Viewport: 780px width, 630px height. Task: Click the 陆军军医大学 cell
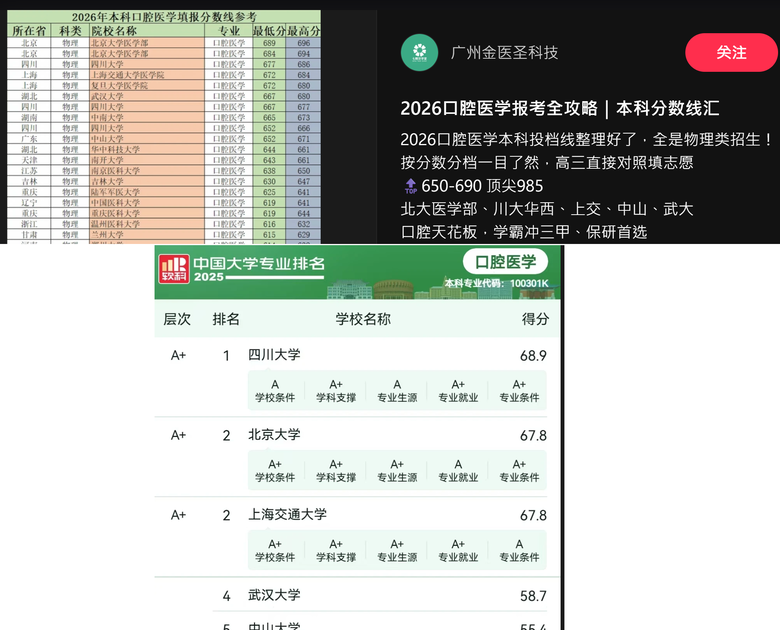[147, 192]
